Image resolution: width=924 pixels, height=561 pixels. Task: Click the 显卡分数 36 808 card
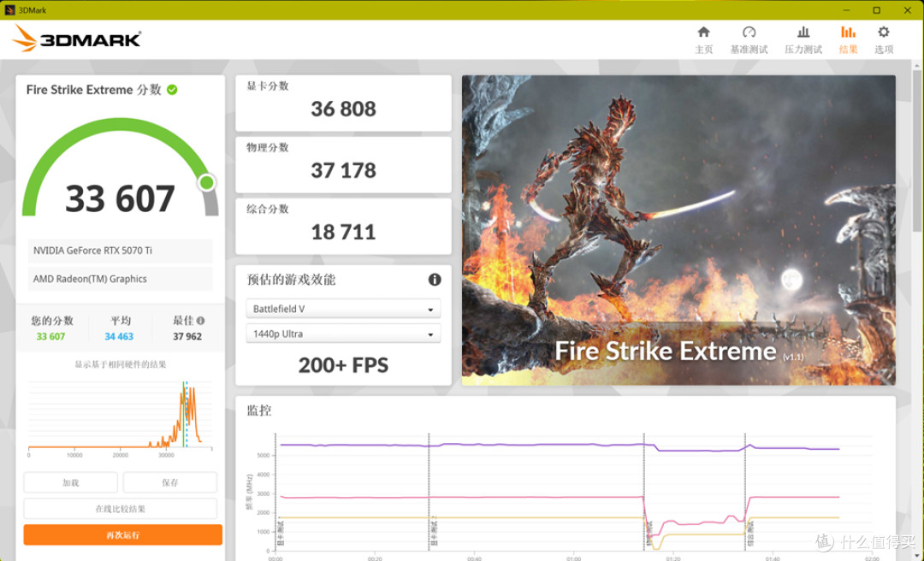pyautogui.click(x=344, y=103)
